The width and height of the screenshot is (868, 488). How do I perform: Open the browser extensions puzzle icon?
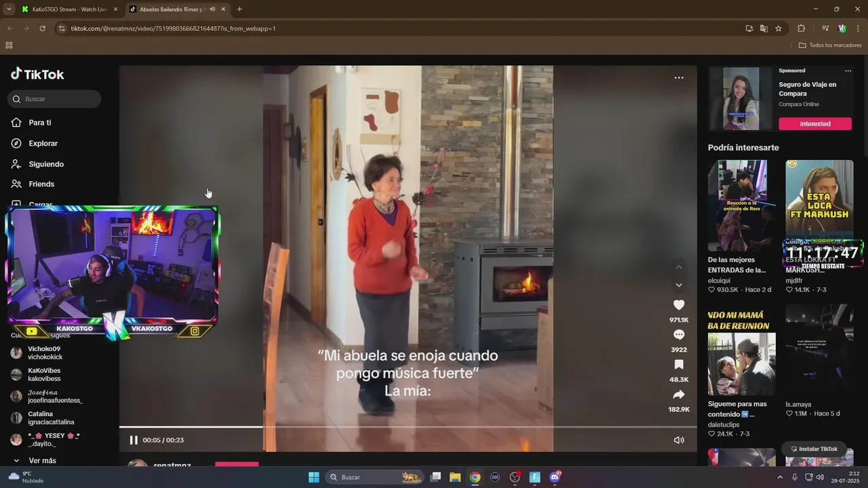pos(801,28)
